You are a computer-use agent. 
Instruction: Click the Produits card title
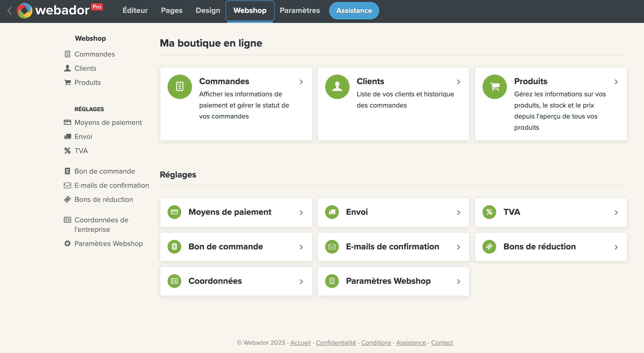click(531, 81)
